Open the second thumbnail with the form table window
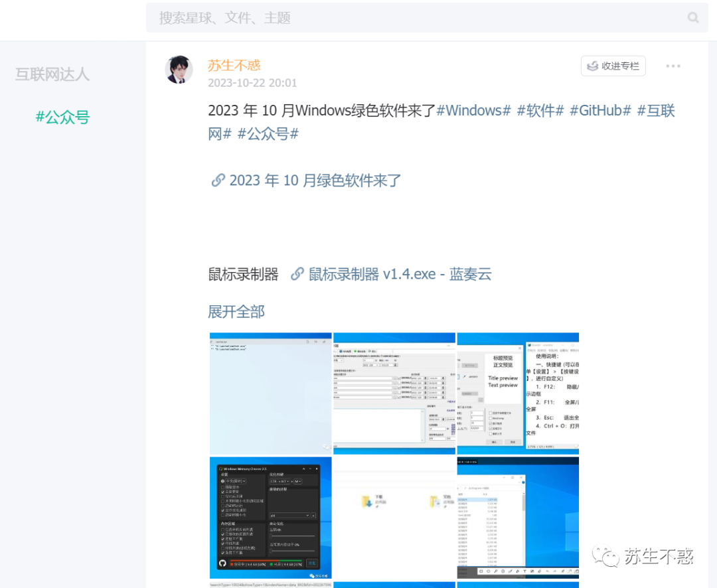 point(394,394)
